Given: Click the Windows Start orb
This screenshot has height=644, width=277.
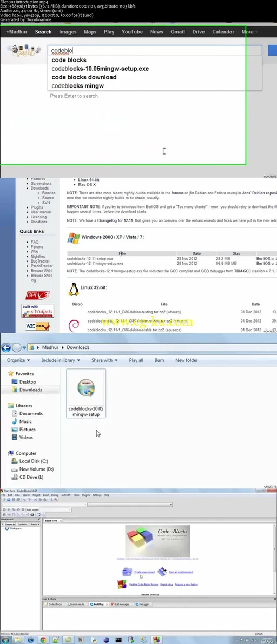Looking at the screenshot, I should click(x=6, y=640).
